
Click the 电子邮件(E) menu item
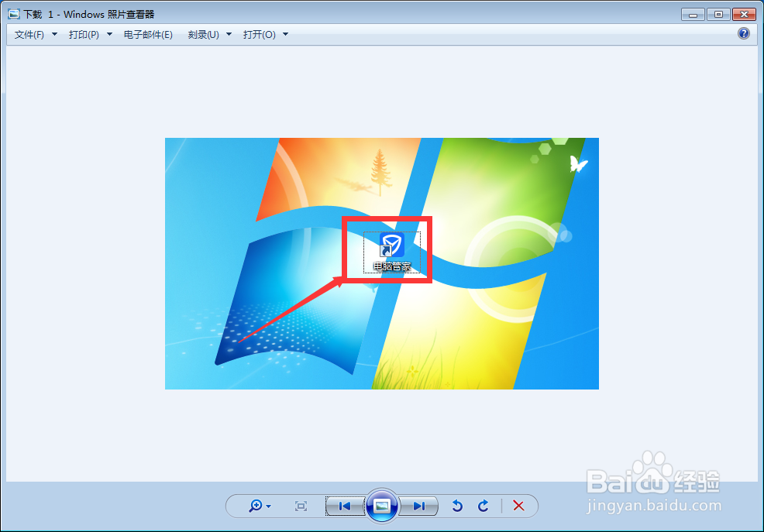(x=148, y=35)
